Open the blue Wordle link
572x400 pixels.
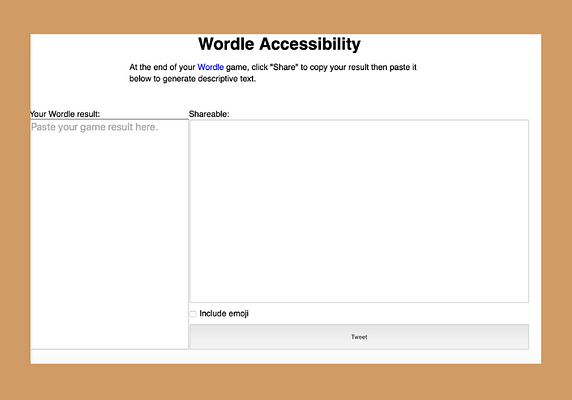pyautogui.click(x=210, y=67)
